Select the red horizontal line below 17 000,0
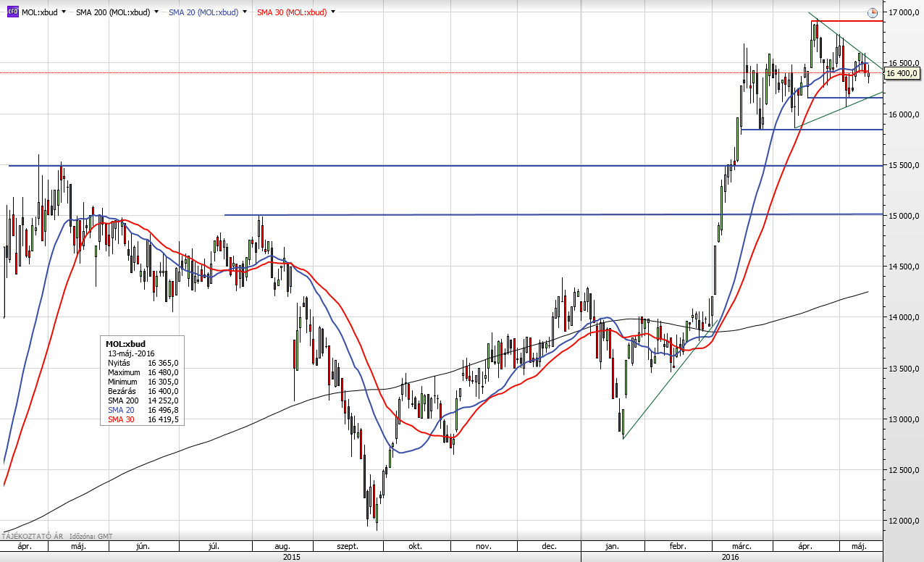 847,21
